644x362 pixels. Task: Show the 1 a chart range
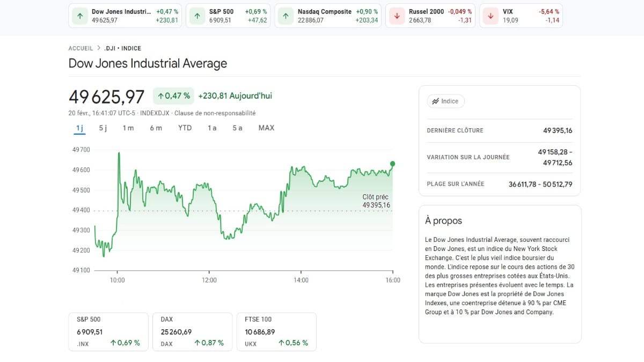212,128
